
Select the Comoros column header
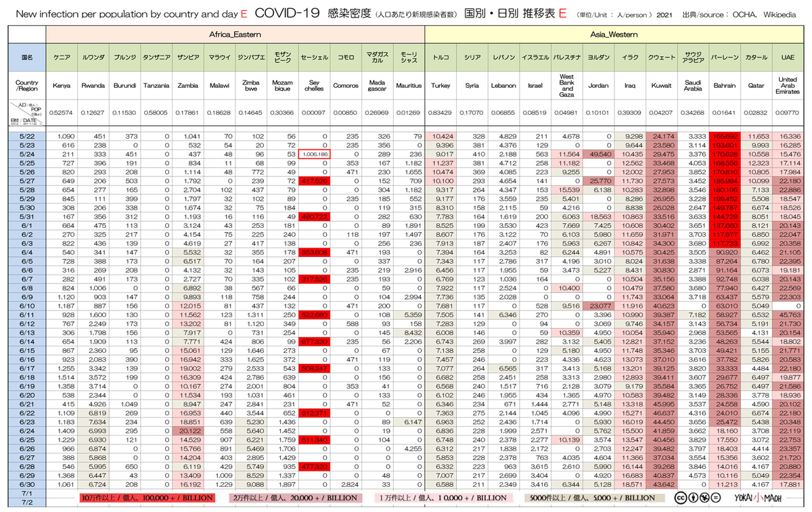pyautogui.click(x=346, y=85)
